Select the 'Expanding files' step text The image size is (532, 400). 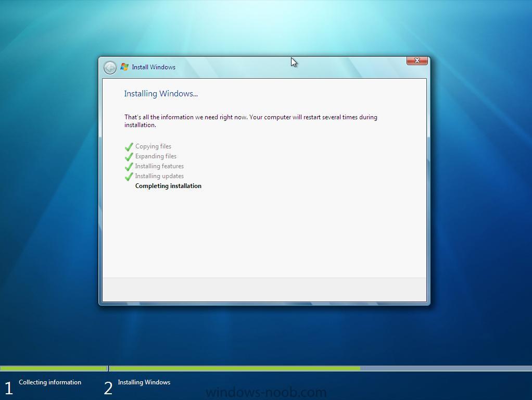click(156, 156)
